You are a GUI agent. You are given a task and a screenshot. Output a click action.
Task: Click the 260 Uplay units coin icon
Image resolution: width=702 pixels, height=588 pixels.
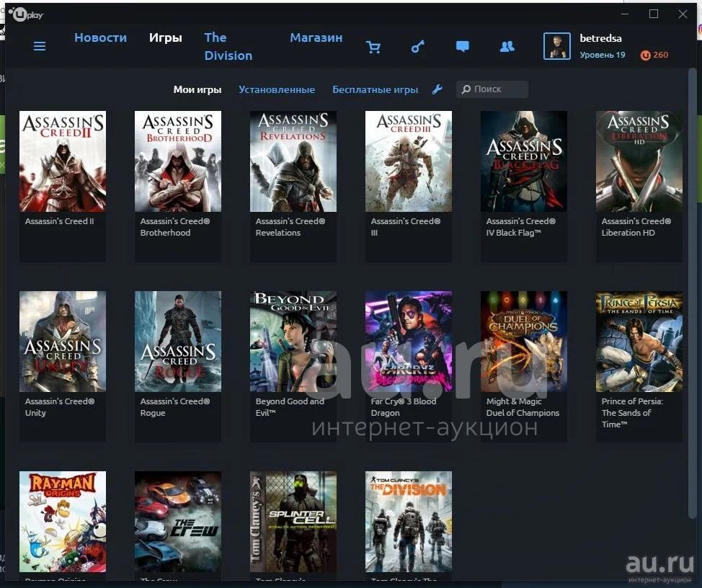tap(645, 55)
